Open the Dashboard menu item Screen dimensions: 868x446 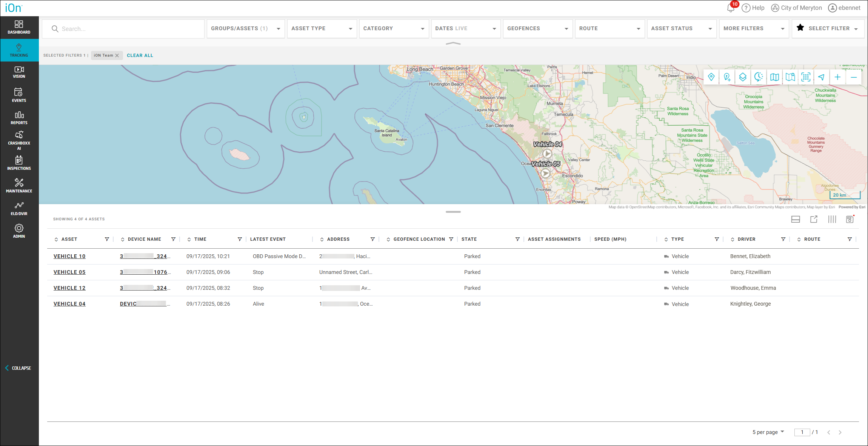click(19, 27)
